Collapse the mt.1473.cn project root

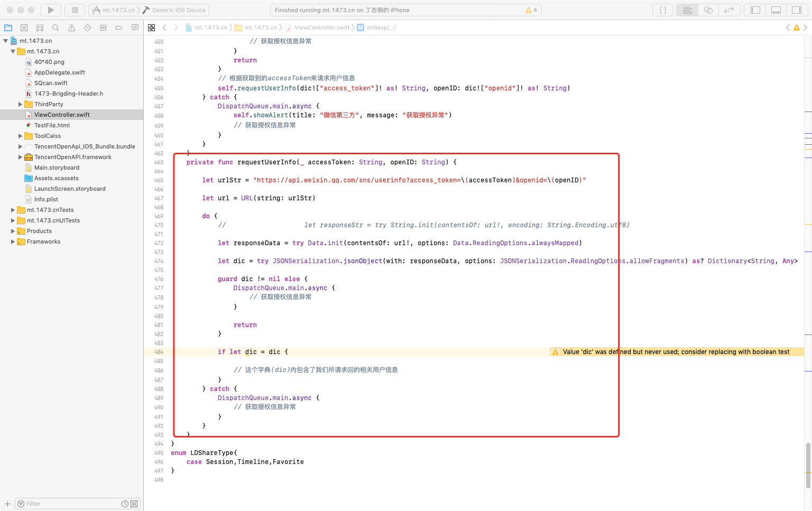(x=6, y=41)
